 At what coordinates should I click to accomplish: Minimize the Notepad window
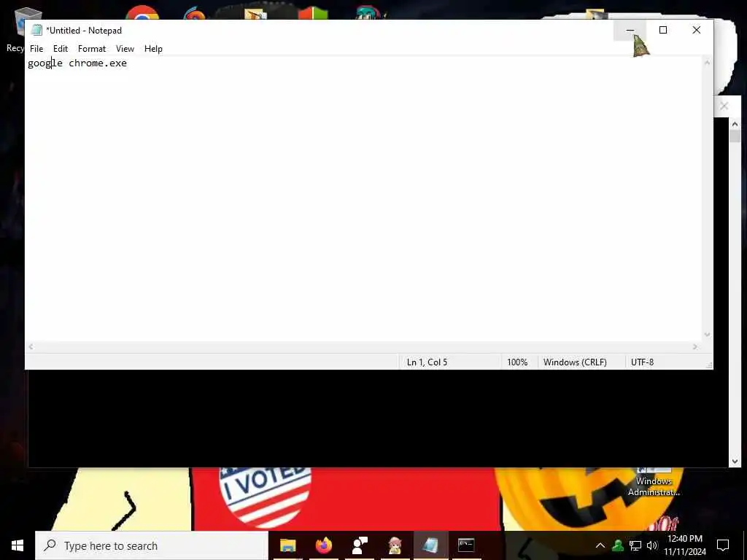point(630,30)
